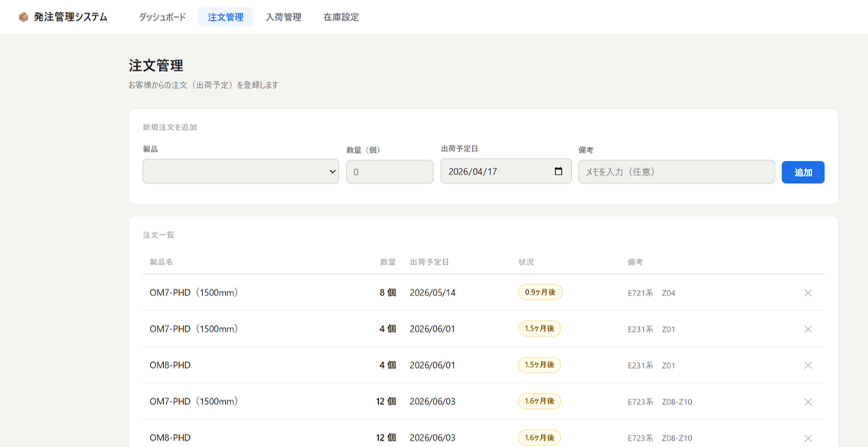Focus the 備考 memo input field
This screenshot has height=447, width=868.
[677, 172]
